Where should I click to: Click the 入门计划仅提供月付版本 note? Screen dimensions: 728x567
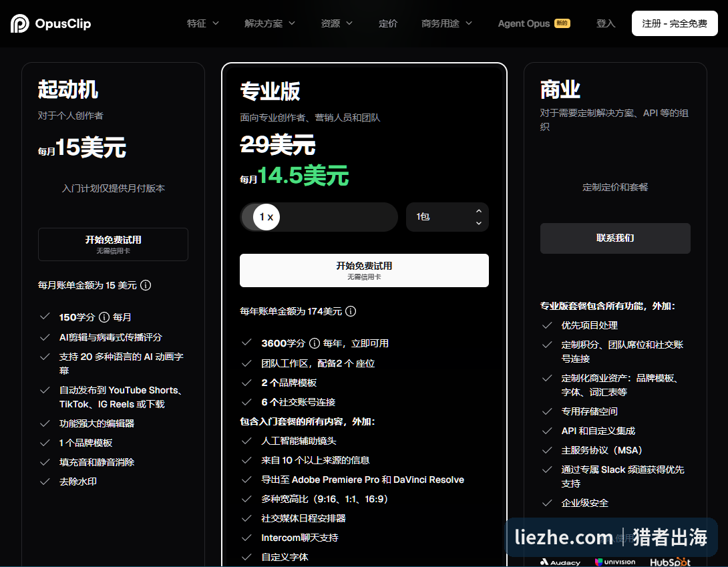[x=114, y=188]
